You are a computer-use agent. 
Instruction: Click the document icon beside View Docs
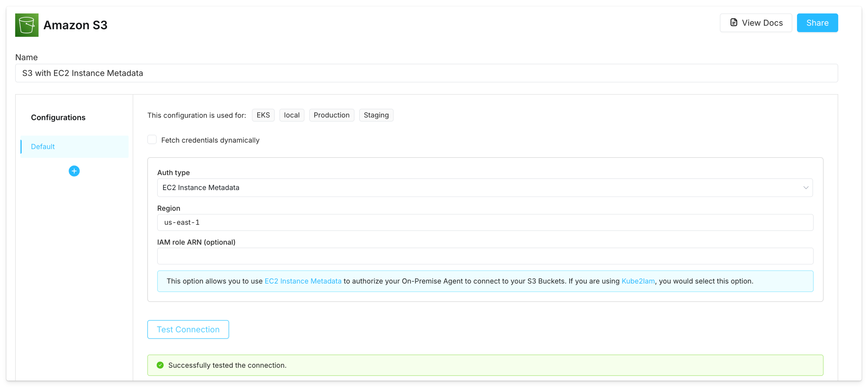734,22
